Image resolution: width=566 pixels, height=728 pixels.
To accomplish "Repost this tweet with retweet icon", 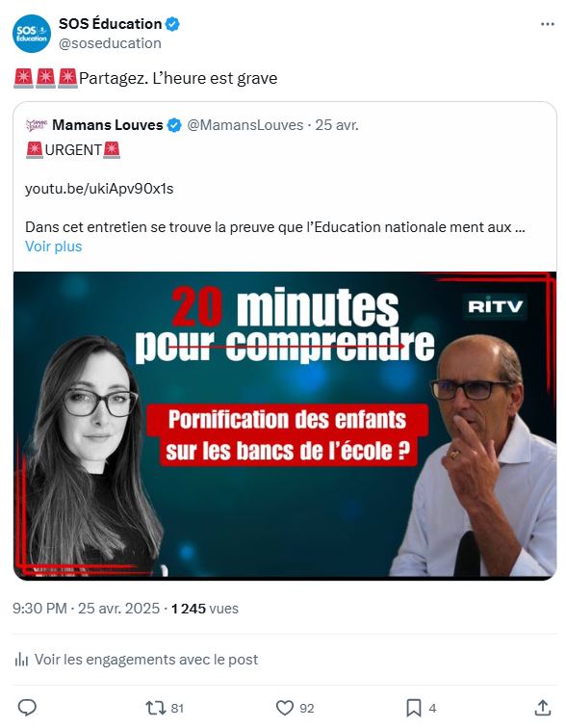I will pos(155,708).
